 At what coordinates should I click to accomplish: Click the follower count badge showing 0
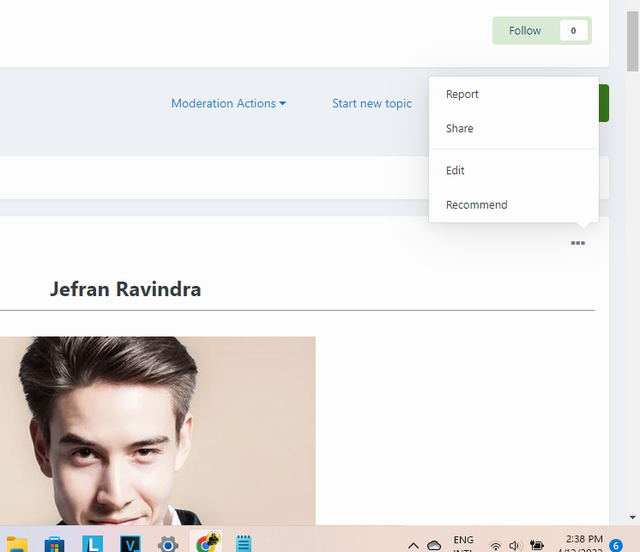[573, 31]
